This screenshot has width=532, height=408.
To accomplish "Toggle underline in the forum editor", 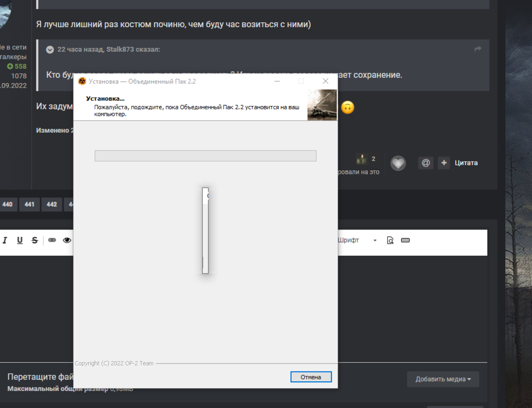I will tap(20, 240).
